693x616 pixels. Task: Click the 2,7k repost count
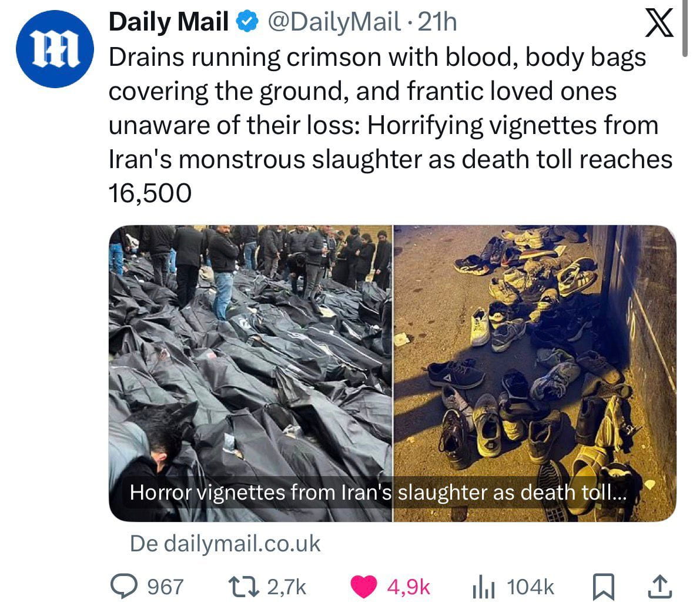tap(286, 587)
